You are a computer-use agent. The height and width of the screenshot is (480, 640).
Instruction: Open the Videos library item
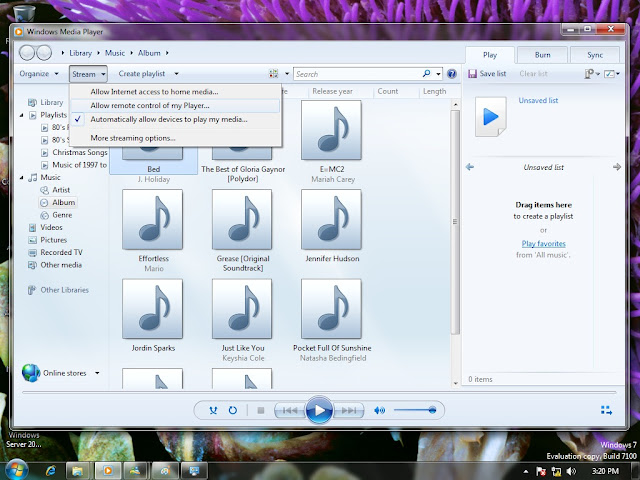coord(45,227)
